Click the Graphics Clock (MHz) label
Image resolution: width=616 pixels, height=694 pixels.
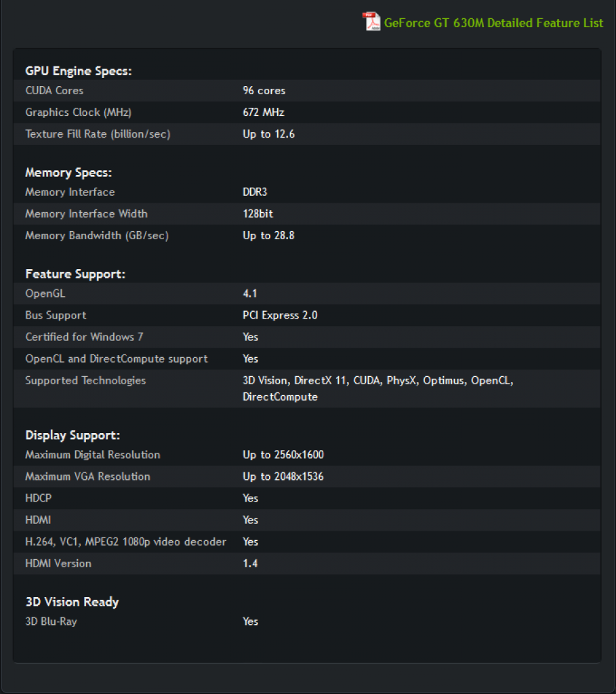coord(79,113)
